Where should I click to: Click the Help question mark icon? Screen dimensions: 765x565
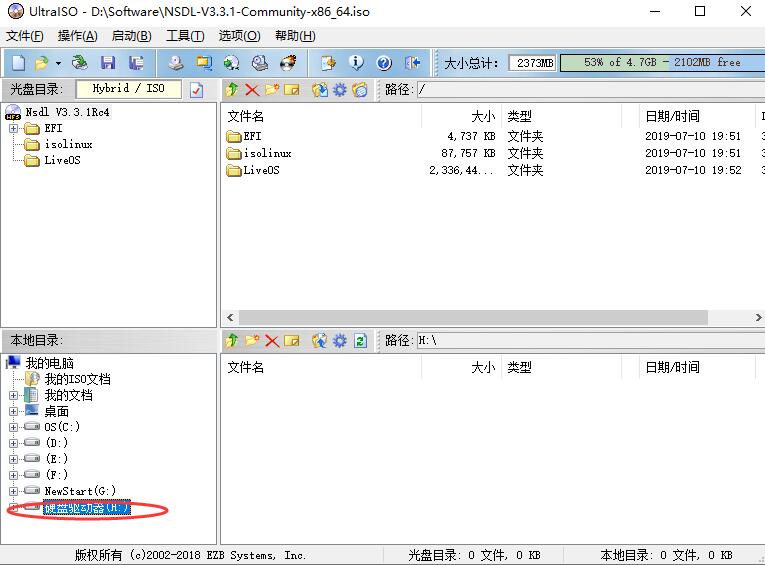click(384, 63)
